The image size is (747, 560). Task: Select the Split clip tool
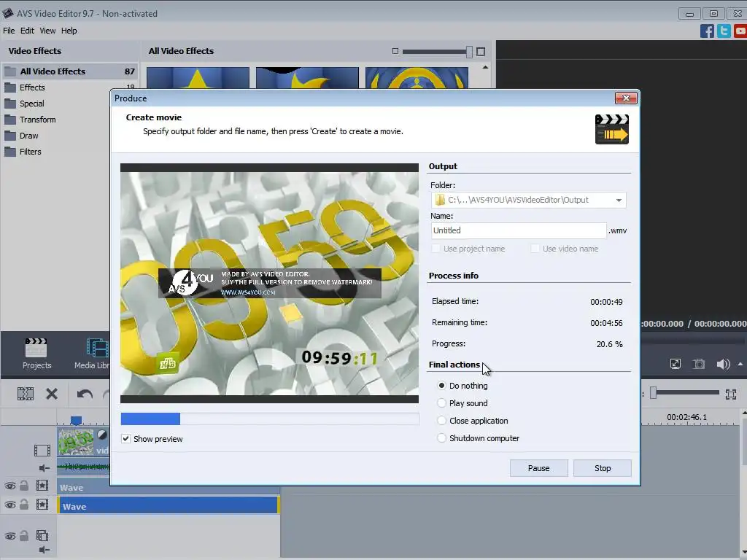(26, 394)
